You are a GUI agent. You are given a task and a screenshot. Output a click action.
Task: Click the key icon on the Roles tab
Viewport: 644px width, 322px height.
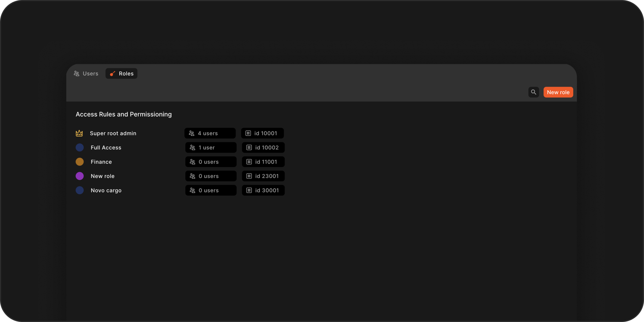(x=113, y=74)
